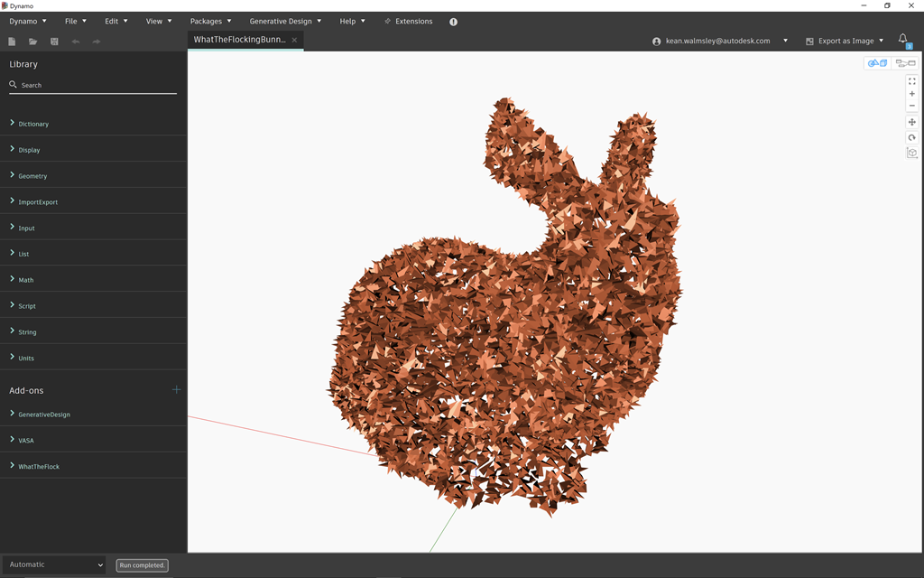Click the Save icon in toolbar
Image resolution: width=924 pixels, height=578 pixels.
54,42
